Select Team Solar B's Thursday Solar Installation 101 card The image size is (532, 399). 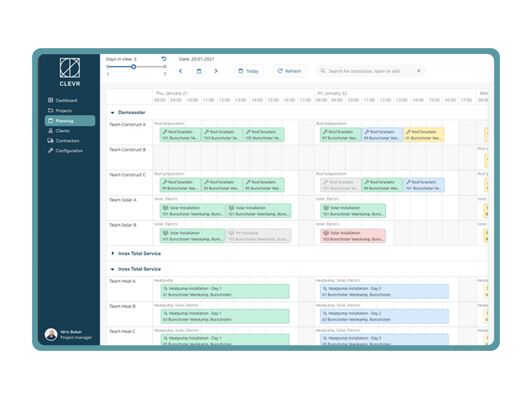(x=192, y=236)
